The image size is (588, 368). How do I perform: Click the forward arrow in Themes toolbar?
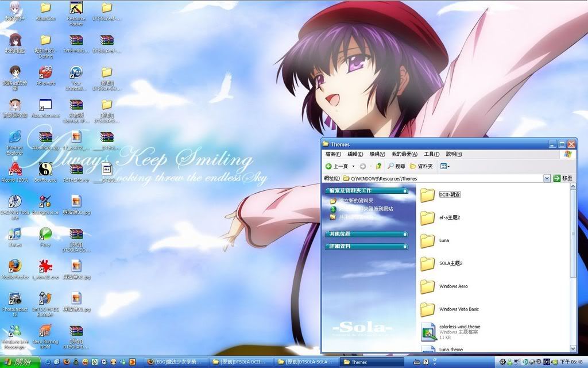tap(363, 166)
